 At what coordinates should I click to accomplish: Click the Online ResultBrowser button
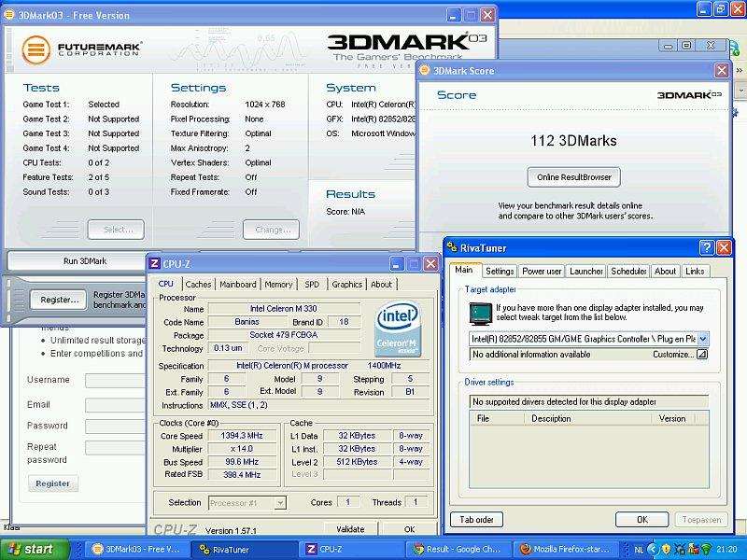pos(574,177)
